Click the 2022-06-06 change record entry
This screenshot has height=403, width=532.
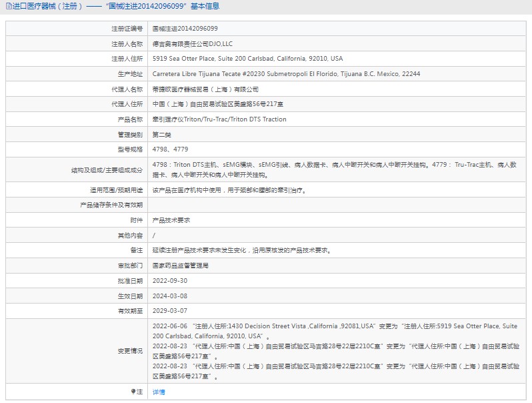coord(334,331)
